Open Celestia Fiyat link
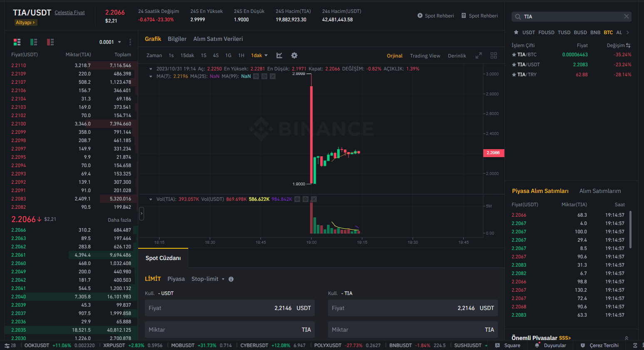This screenshot has height=350, width=644. (70, 12)
